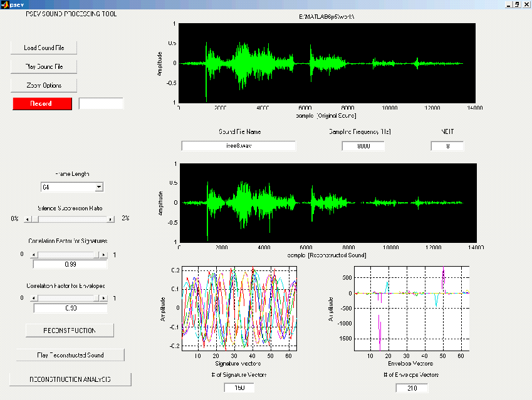Click the psev application icon in title bar

5,4
